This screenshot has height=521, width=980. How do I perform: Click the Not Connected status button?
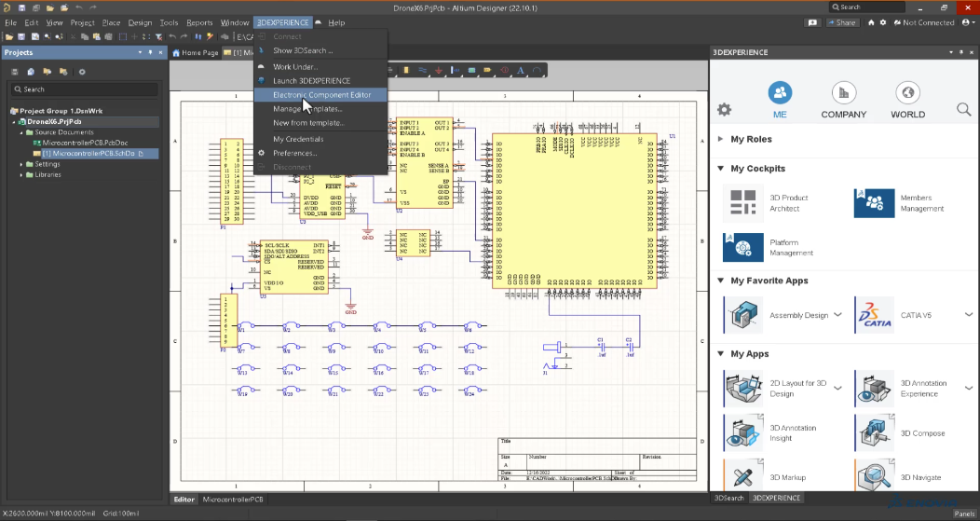point(924,22)
